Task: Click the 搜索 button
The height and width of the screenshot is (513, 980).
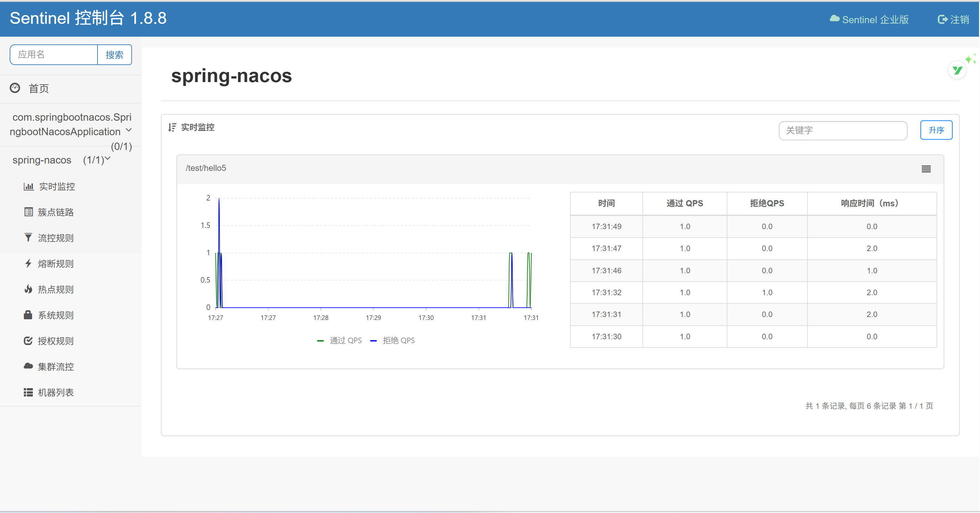Action: point(114,55)
